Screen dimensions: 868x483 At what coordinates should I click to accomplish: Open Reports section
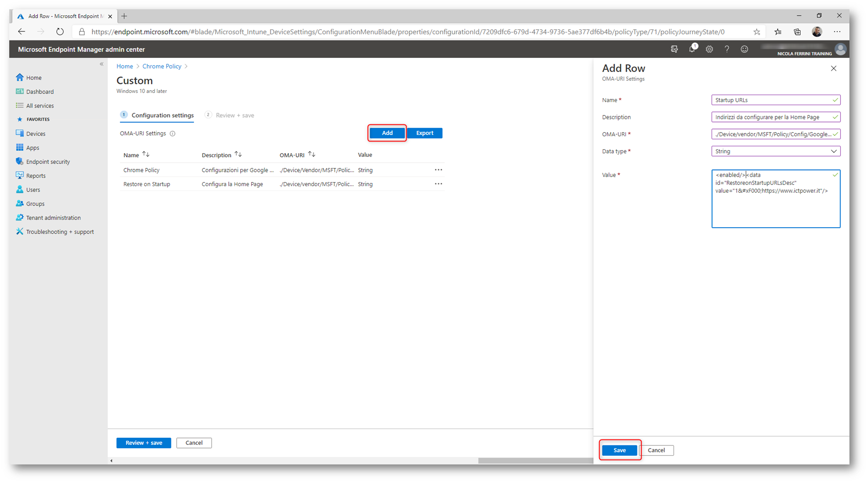click(35, 176)
